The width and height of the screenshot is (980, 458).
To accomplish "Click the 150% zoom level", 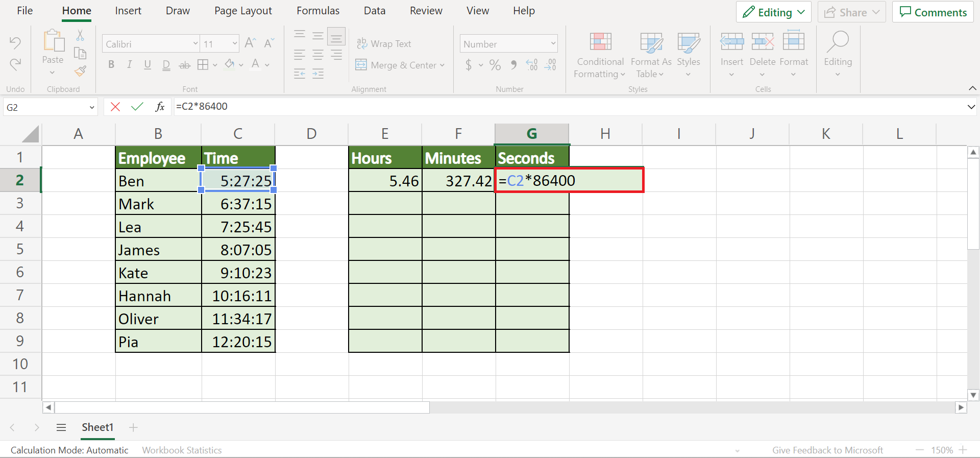I will pyautogui.click(x=942, y=450).
